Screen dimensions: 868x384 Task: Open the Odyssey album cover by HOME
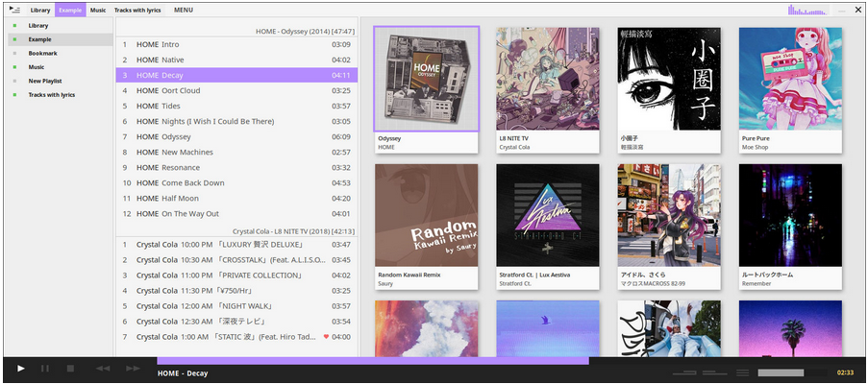pos(426,79)
